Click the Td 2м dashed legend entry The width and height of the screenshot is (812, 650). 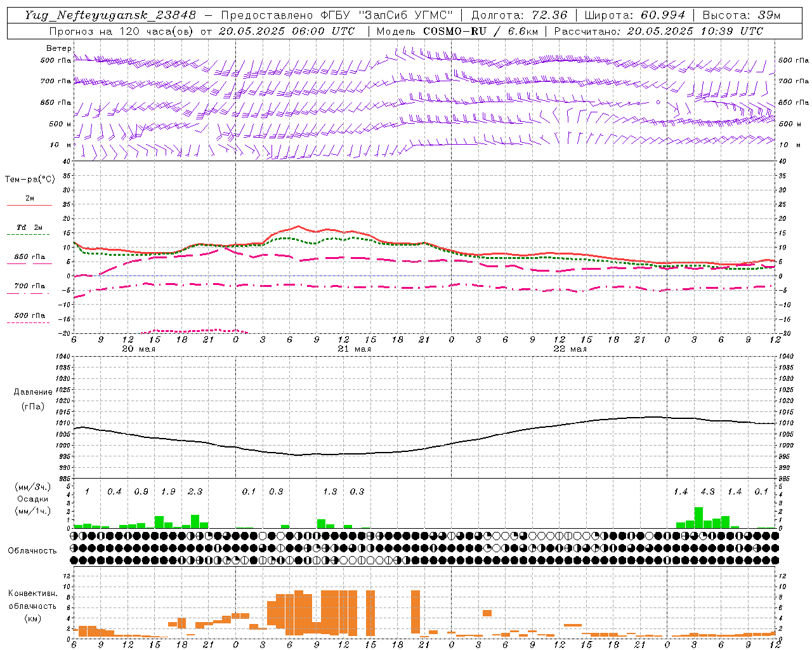tap(30, 230)
